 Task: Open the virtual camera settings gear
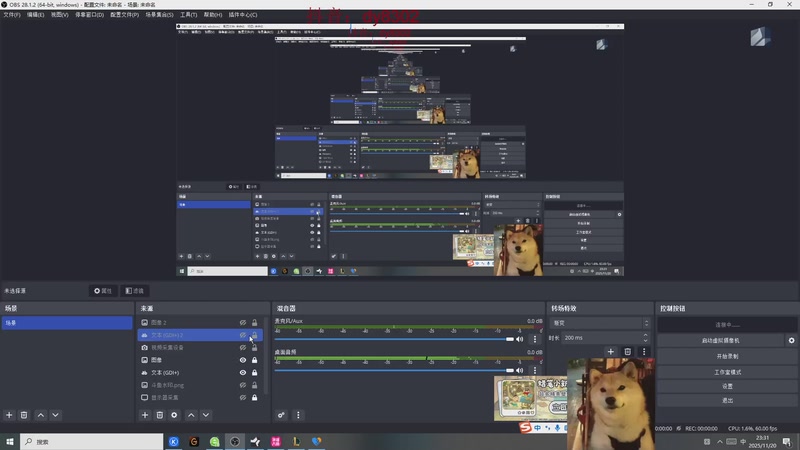[x=791, y=340]
